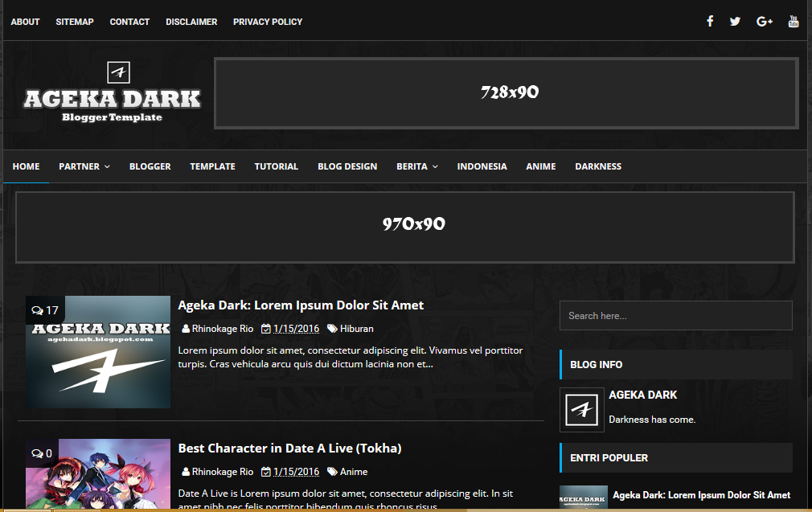This screenshot has height=512, width=812.
Task: Click the AGEKA DARK Blogger Template header logo text
Action: (x=113, y=105)
